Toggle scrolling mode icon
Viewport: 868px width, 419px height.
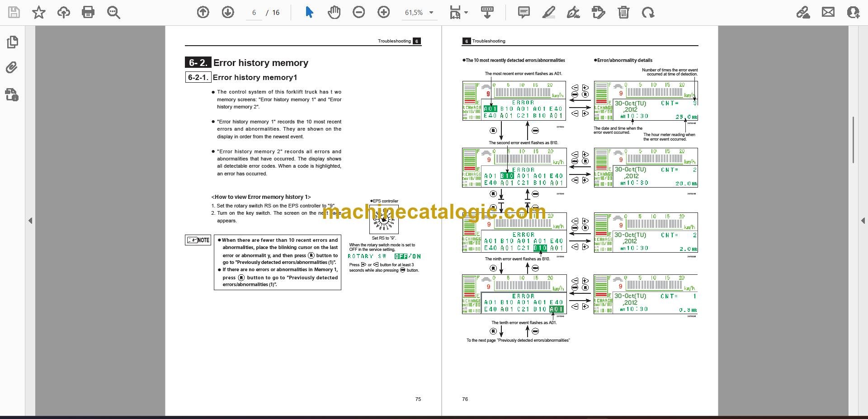[x=487, y=12]
